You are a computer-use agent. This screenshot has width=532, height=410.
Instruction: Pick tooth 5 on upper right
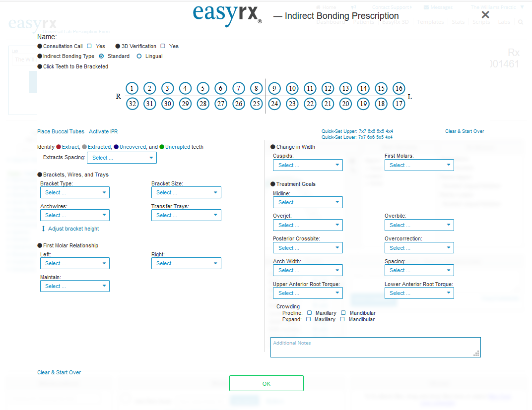(203, 88)
